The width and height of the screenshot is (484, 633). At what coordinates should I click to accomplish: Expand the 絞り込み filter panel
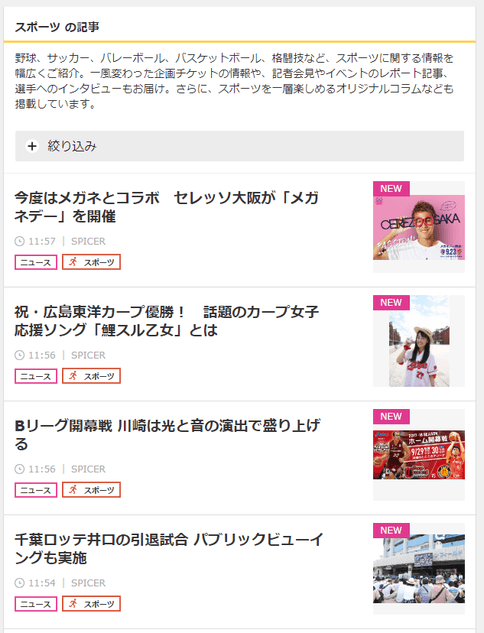(x=239, y=146)
